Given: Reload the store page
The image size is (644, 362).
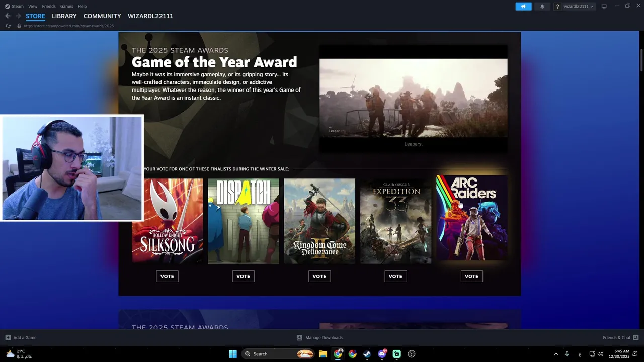Looking at the screenshot, I should [x=8, y=26].
